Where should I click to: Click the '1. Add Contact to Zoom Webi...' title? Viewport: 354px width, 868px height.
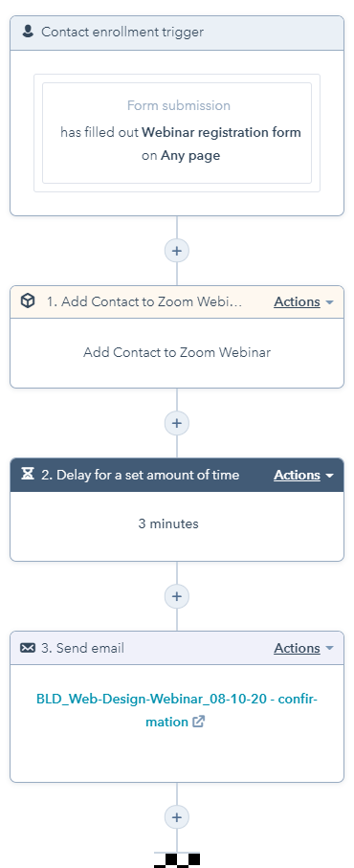(144, 301)
